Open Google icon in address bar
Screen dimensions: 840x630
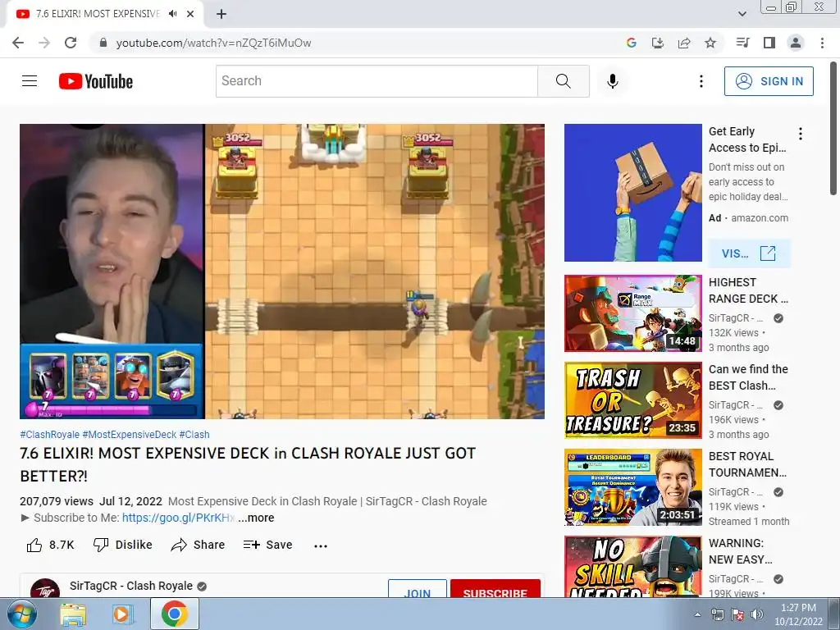pos(631,43)
